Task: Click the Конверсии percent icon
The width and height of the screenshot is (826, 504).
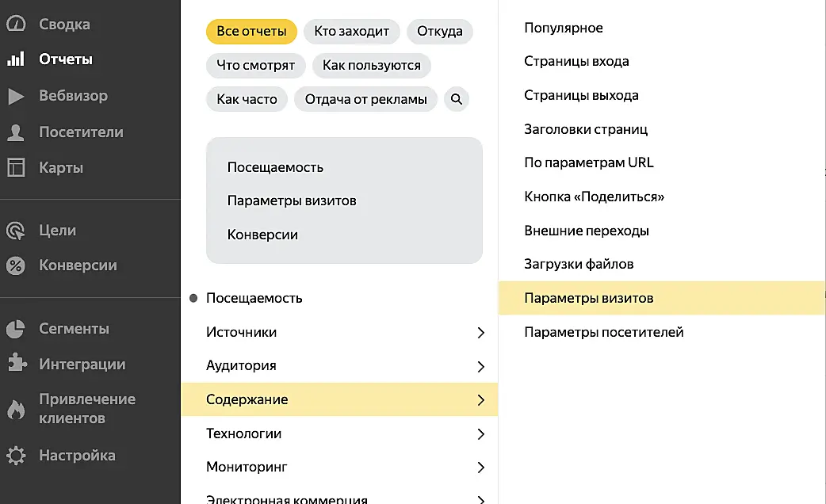Action: (x=16, y=266)
